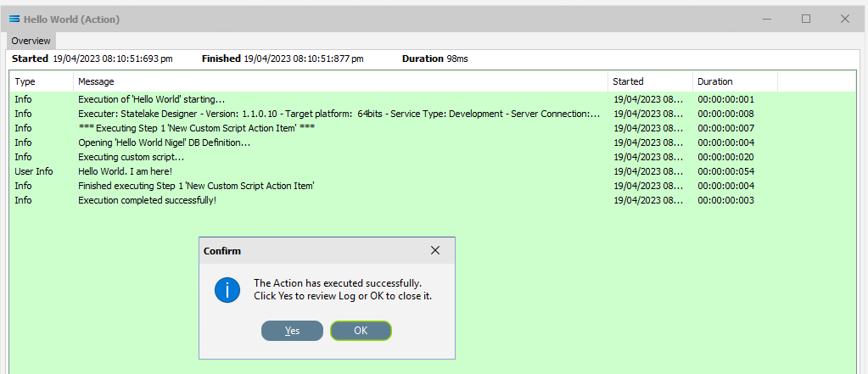Screen dimensions: 868x374
Task: Sort by the Type column header
Action: click(42, 81)
